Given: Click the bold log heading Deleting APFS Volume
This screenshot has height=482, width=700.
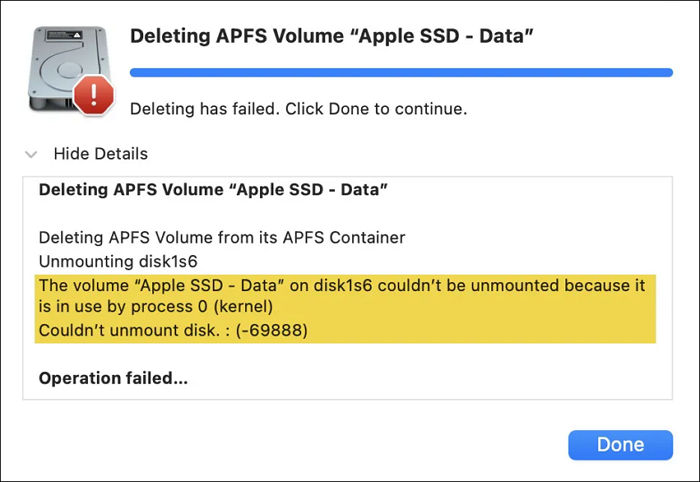Looking at the screenshot, I should 213,189.
